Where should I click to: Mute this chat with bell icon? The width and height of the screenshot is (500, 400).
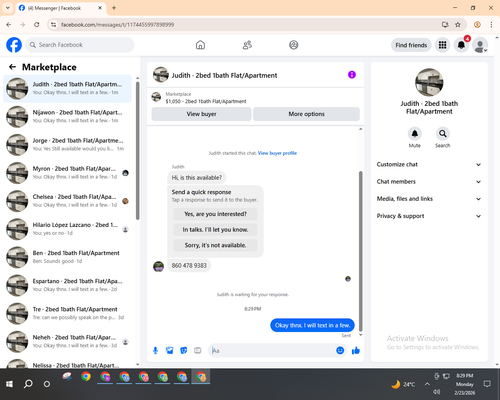(x=415, y=134)
